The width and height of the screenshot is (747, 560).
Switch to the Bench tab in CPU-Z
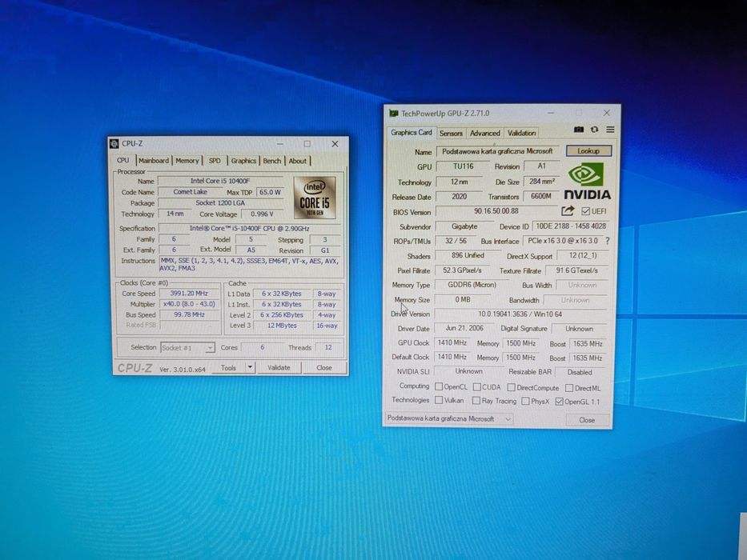[x=272, y=161]
